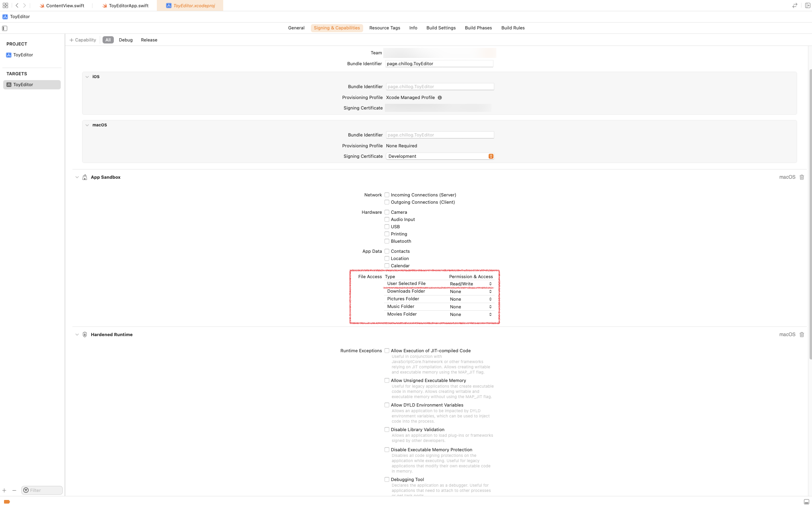The height and width of the screenshot is (506, 812).
Task: Switch to the Build Settings tab
Action: tap(441, 28)
